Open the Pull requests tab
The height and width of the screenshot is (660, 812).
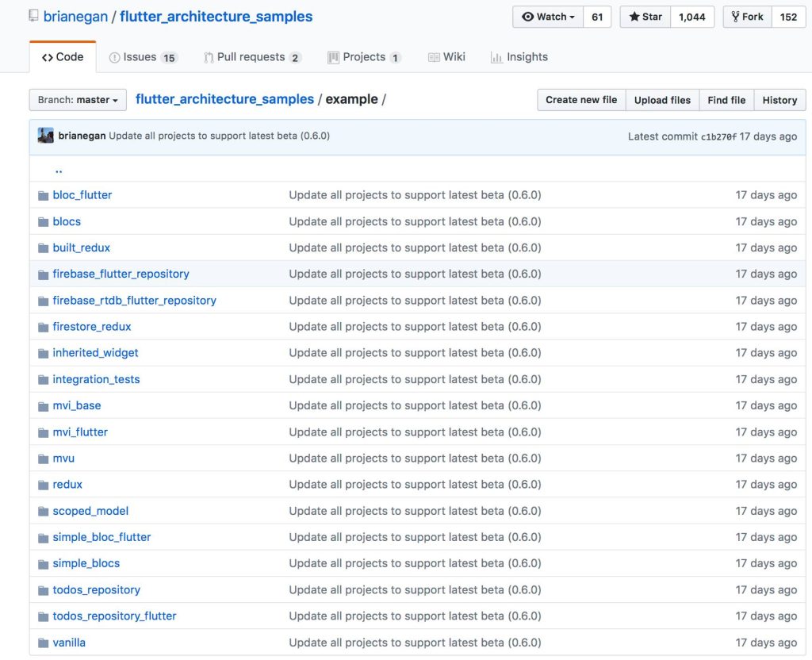coord(252,57)
